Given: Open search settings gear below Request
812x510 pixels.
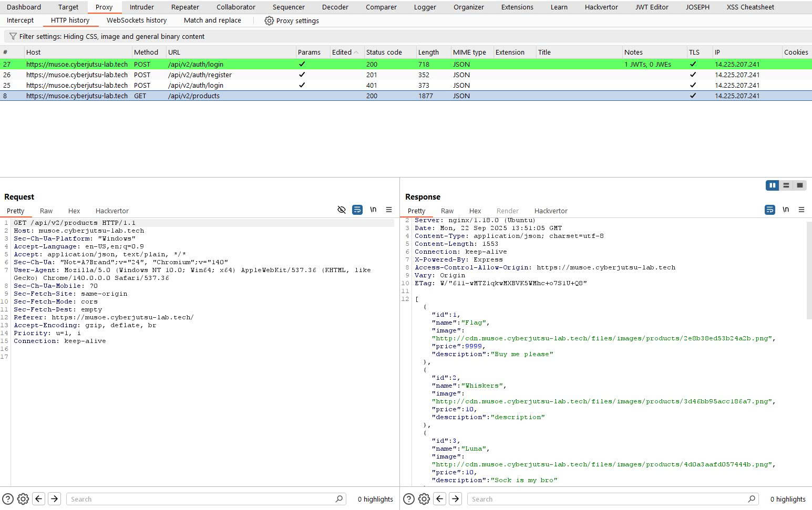Looking at the screenshot, I should pyautogui.click(x=23, y=499).
